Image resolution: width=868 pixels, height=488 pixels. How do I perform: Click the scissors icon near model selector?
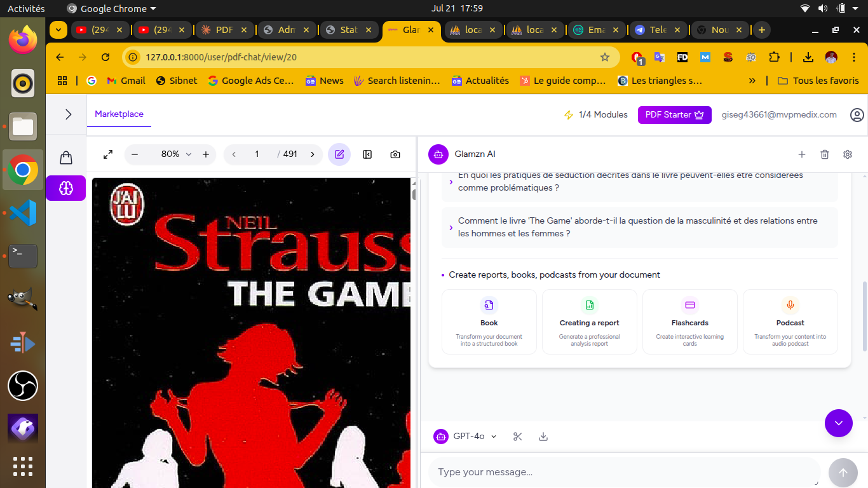click(518, 437)
